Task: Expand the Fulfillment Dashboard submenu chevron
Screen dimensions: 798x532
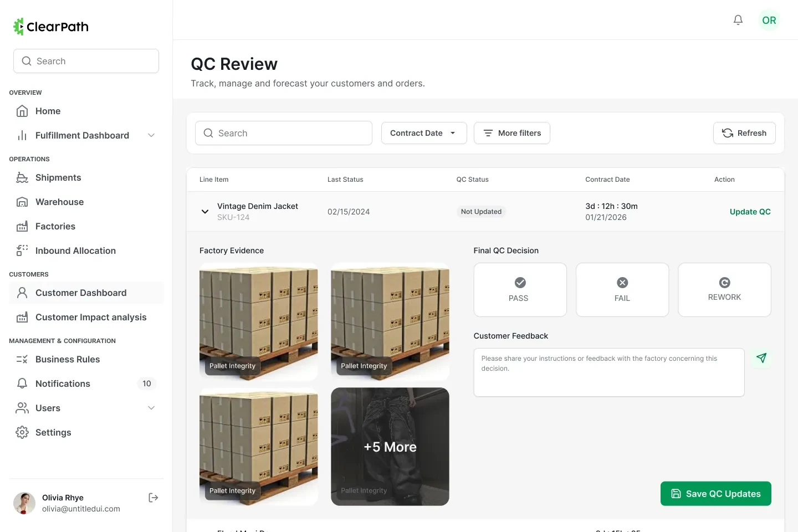Action: [151, 135]
